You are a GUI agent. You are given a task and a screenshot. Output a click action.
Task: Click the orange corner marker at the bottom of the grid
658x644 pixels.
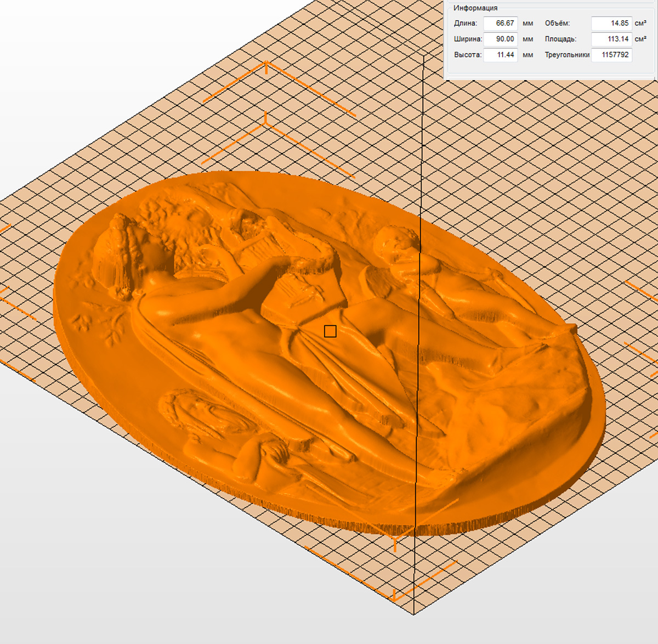tap(395, 596)
